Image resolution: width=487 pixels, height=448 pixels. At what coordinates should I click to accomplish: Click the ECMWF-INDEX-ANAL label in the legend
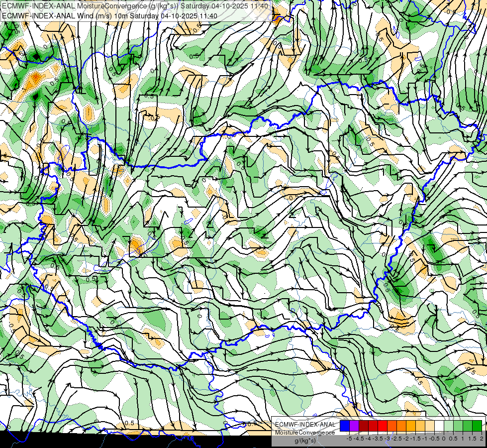pos(305,425)
